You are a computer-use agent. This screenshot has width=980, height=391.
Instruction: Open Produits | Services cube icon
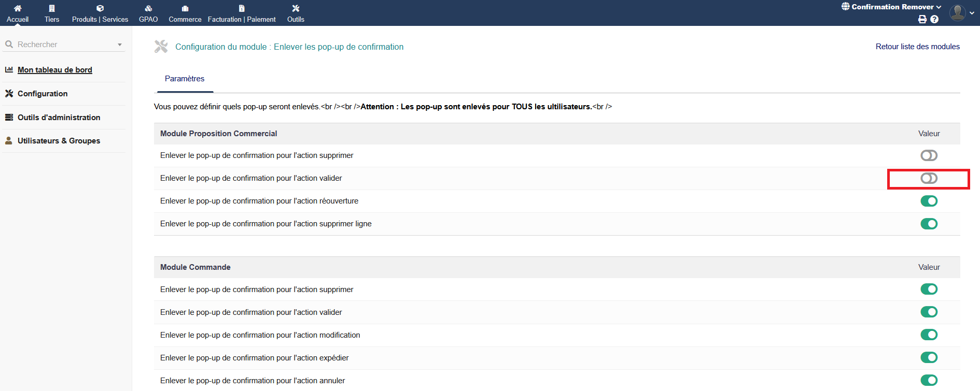pos(100,8)
